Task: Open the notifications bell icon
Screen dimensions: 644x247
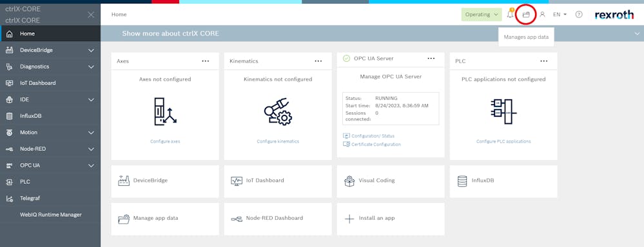Action: (510, 14)
